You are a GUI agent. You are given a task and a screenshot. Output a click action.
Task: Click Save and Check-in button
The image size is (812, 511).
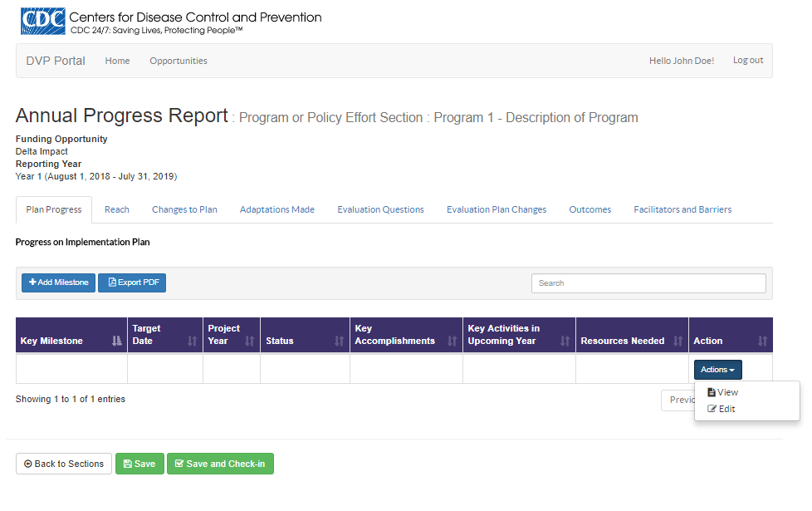pos(220,464)
